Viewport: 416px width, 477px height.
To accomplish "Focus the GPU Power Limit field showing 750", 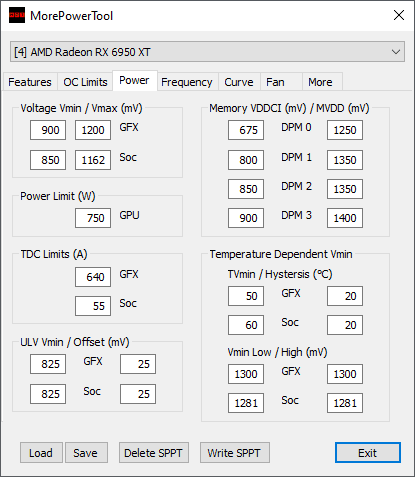I will tap(93, 218).
